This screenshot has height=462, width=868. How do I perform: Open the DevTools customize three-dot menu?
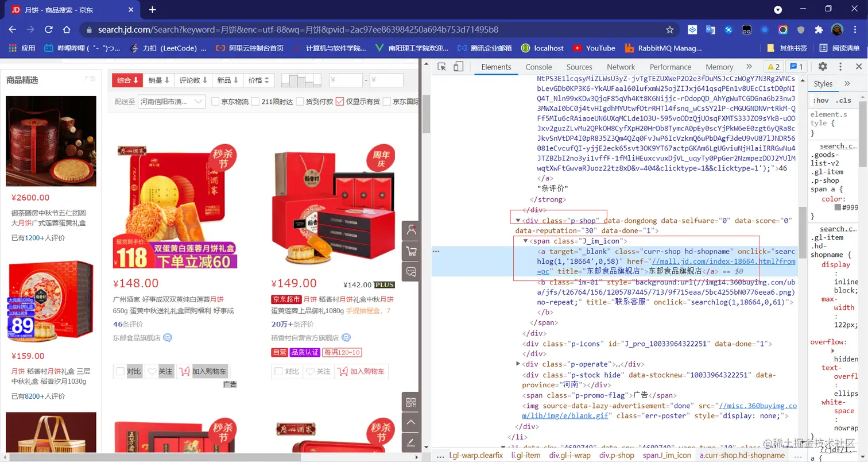click(841, 67)
